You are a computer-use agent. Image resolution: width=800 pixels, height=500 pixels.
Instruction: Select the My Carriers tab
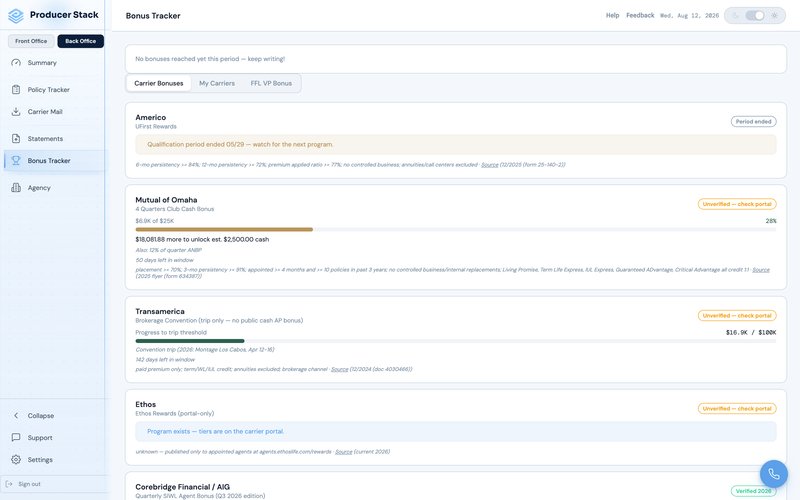[x=217, y=83]
